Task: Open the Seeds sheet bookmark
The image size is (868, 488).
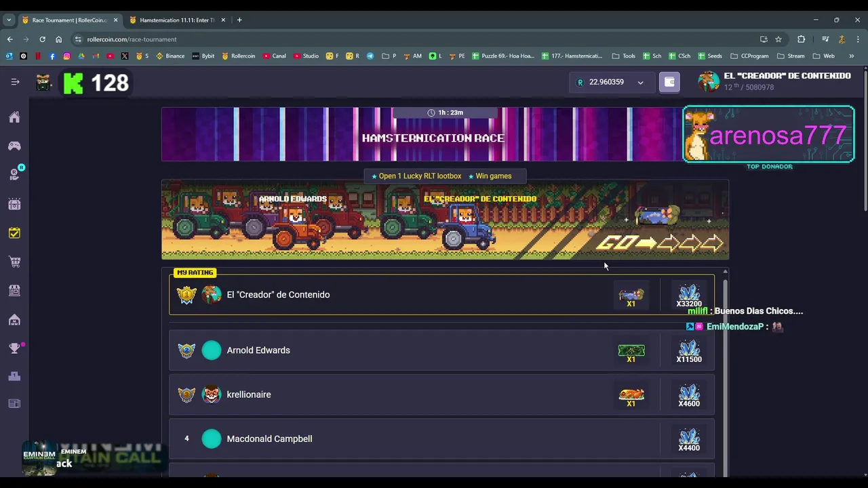Action: (710, 56)
